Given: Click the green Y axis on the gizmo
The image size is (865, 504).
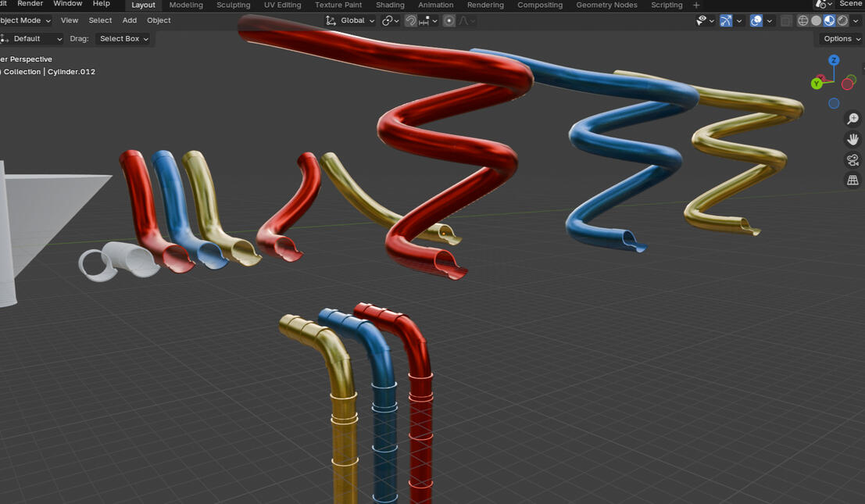Looking at the screenshot, I should tap(817, 84).
